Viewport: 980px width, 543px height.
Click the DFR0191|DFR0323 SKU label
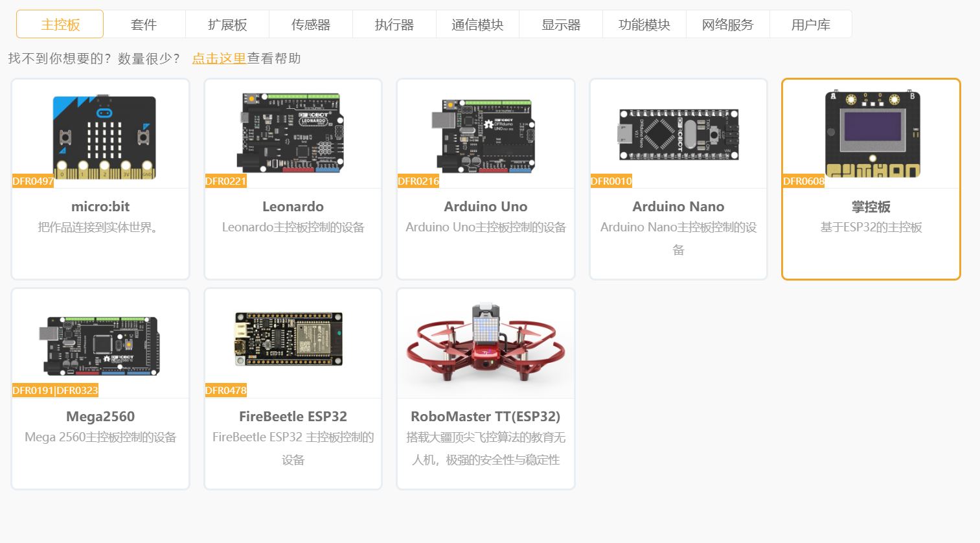pyautogui.click(x=56, y=391)
